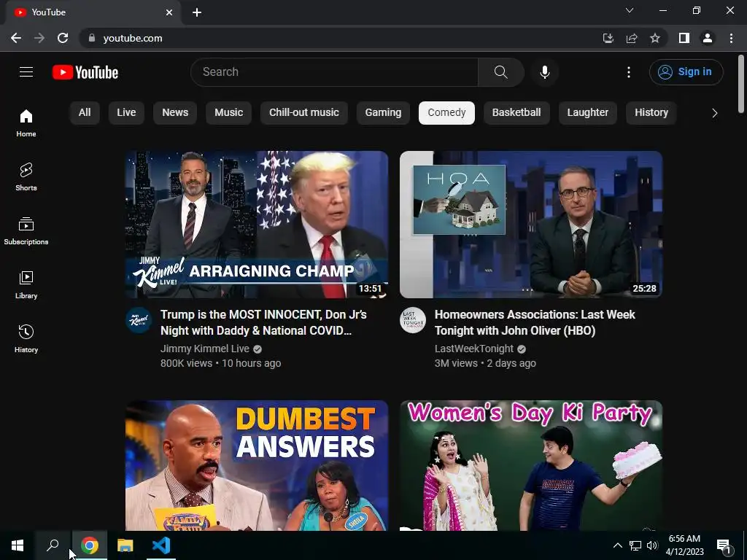Screen dimensions: 747x560
Task: Select the Music category chip
Action: click(x=228, y=113)
